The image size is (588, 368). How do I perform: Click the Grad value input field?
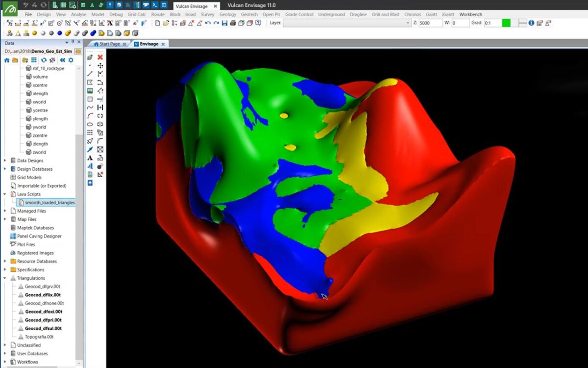point(492,23)
